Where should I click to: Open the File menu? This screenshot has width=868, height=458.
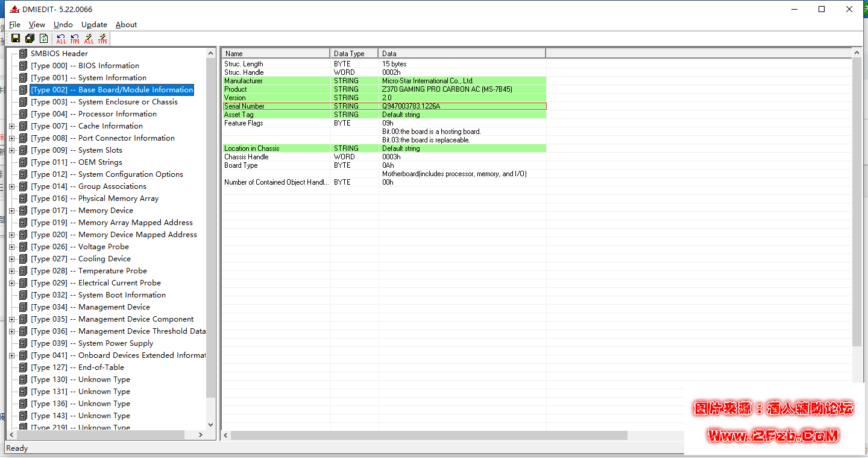(14, 25)
